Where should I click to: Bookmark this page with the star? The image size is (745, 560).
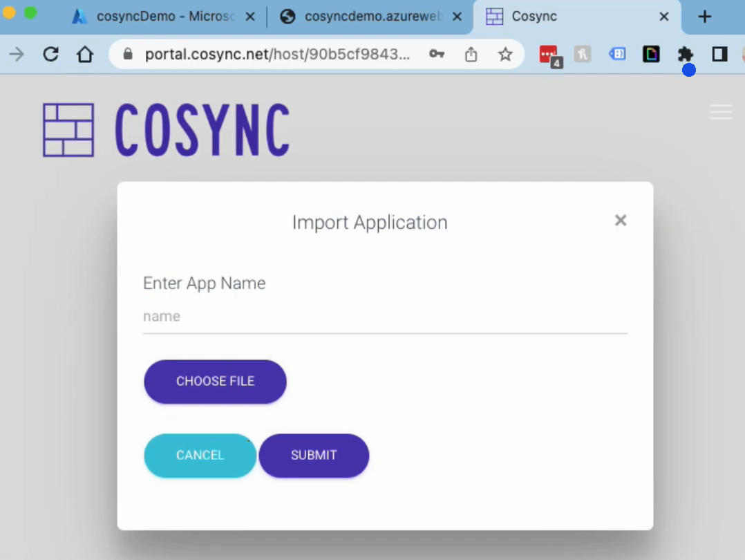point(505,54)
